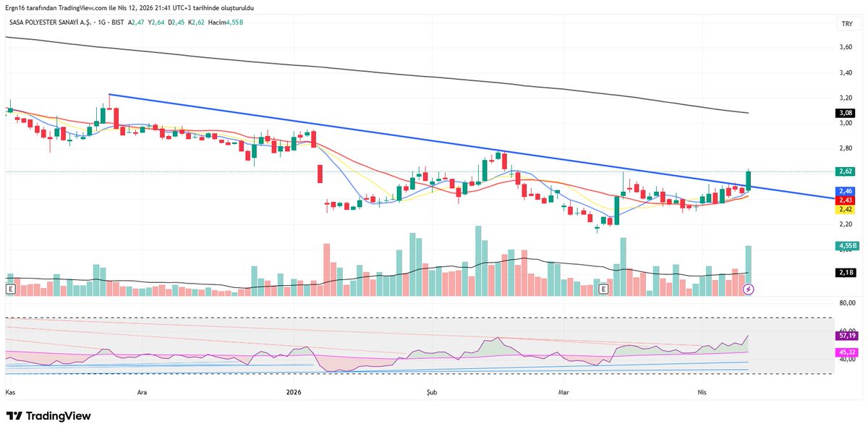Click the 2,1B volume average label
This screenshot has width=868, height=432.
pos(846,272)
